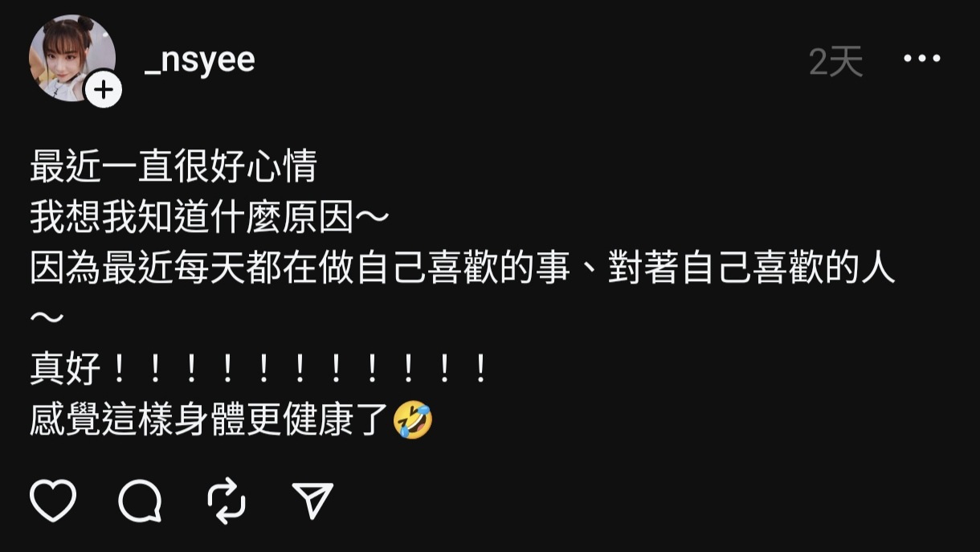Select the line 最近一直很好心情
The height and width of the screenshot is (552, 980).
(174, 166)
